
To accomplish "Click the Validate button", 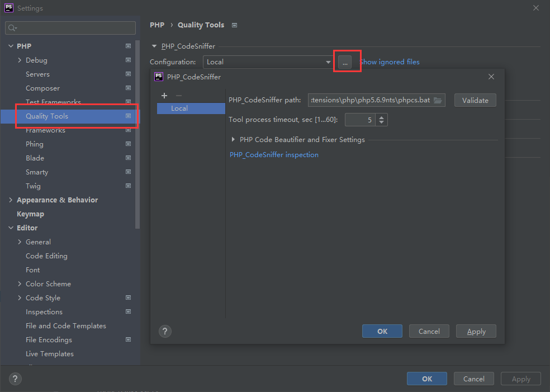I will click(x=475, y=100).
